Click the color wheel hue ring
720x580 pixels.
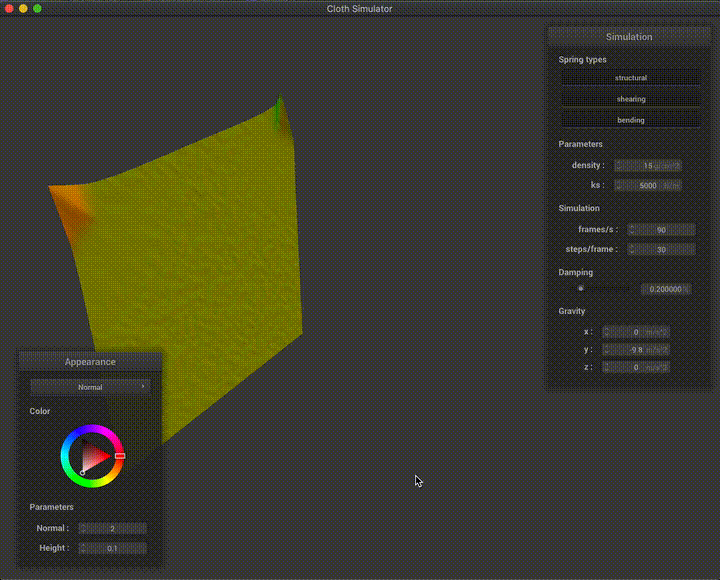(x=91, y=431)
